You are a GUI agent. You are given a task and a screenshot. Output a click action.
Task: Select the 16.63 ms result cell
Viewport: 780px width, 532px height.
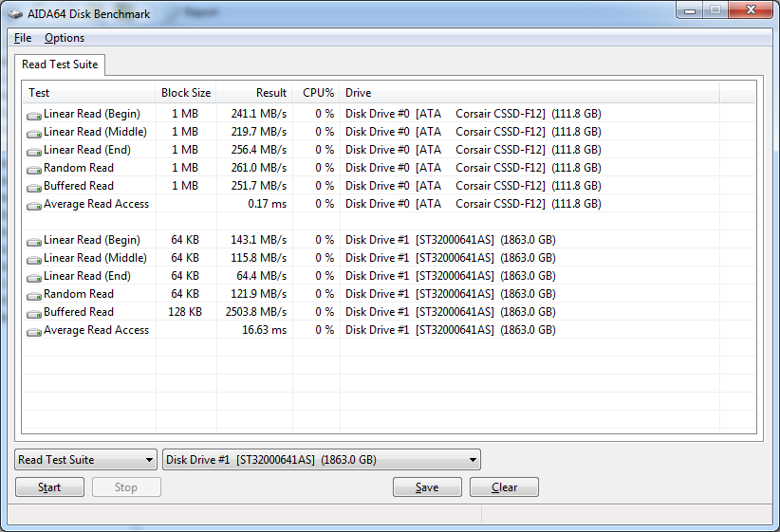click(264, 330)
